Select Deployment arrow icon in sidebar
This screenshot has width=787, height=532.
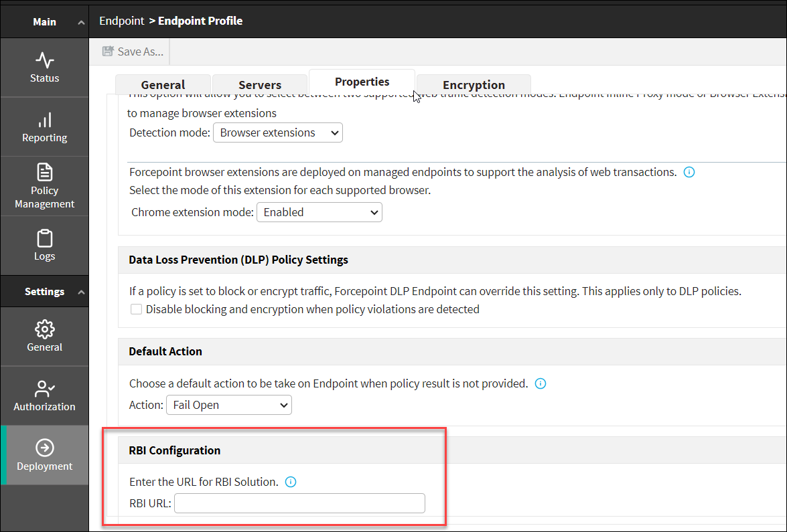(x=44, y=448)
